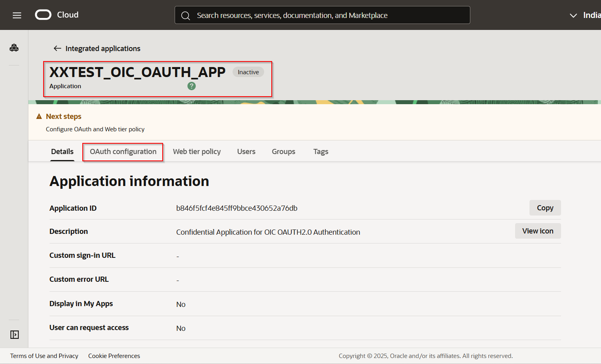Focus the search resources input field
This screenshot has width=601, height=364.
click(328, 16)
